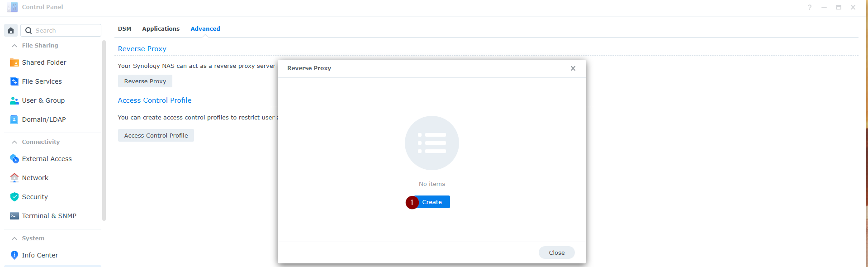Open Security shield icon
The image size is (868, 267).
(14, 197)
